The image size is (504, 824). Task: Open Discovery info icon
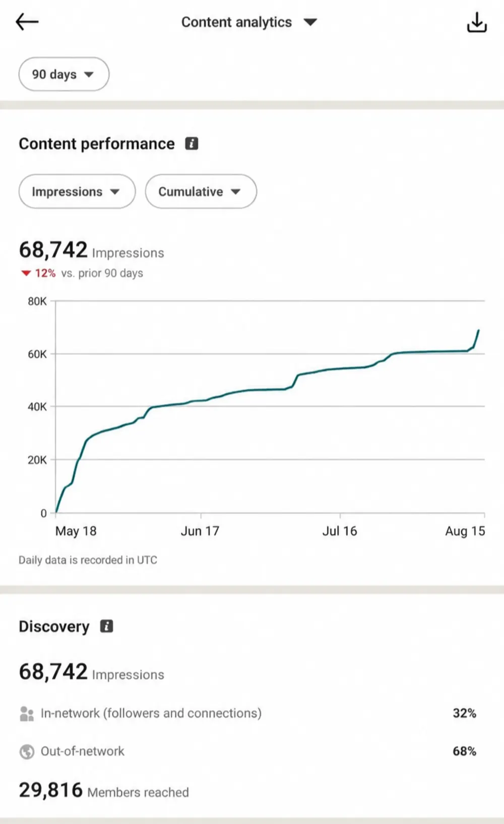pyautogui.click(x=106, y=626)
